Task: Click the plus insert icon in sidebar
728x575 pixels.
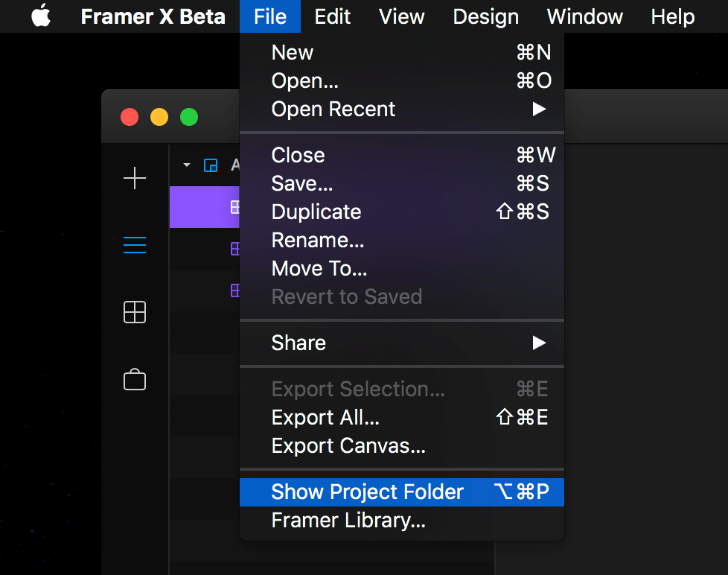Action: point(135,178)
